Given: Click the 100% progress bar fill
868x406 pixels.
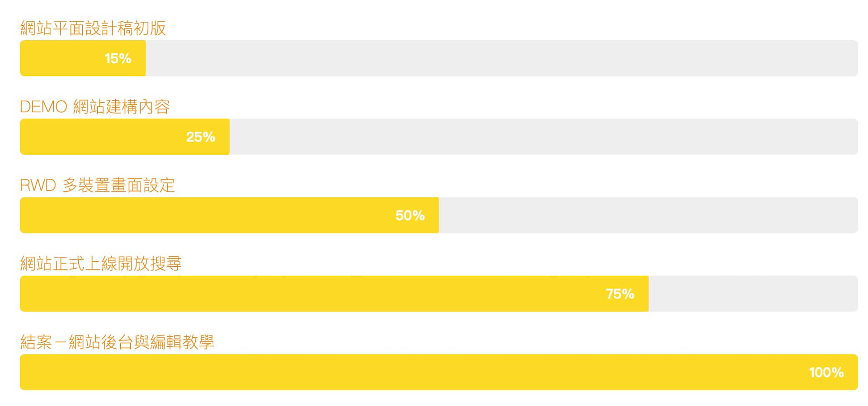Looking at the screenshot, I should click(x=439, y=372).
